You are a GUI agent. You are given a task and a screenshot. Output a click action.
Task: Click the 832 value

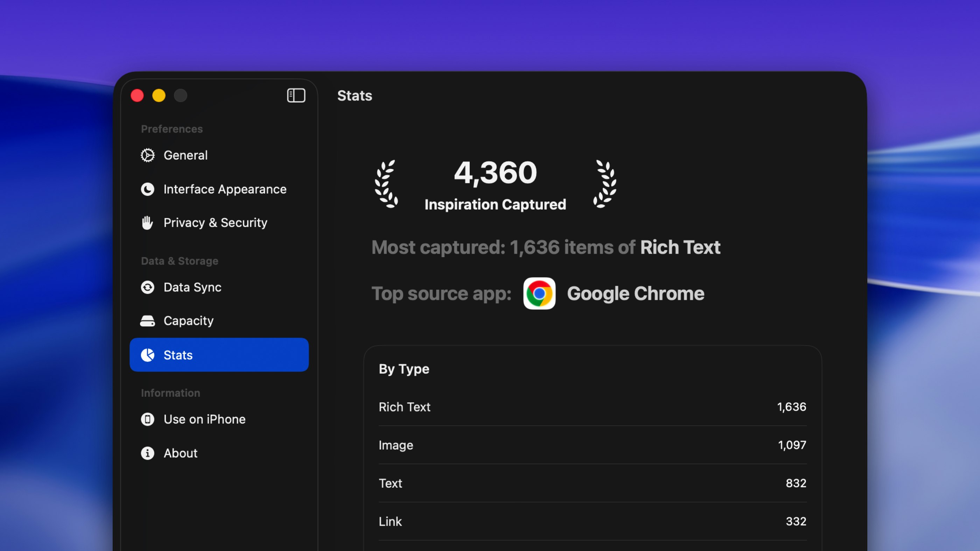(796, 483)
